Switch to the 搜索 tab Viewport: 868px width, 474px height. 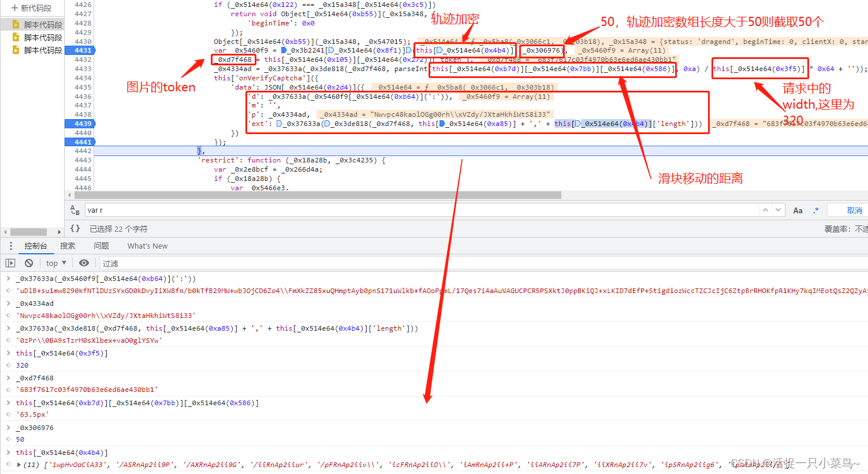[68, 246]
